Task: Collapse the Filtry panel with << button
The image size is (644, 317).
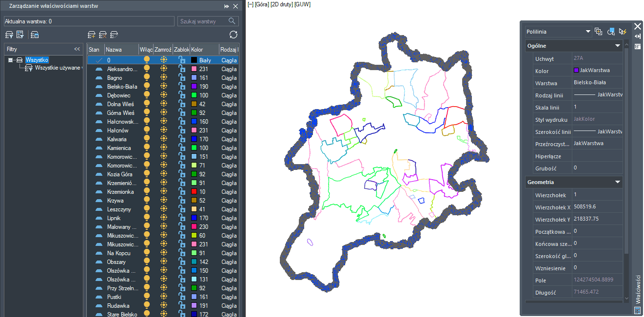Action: click(x=77, y=49)
